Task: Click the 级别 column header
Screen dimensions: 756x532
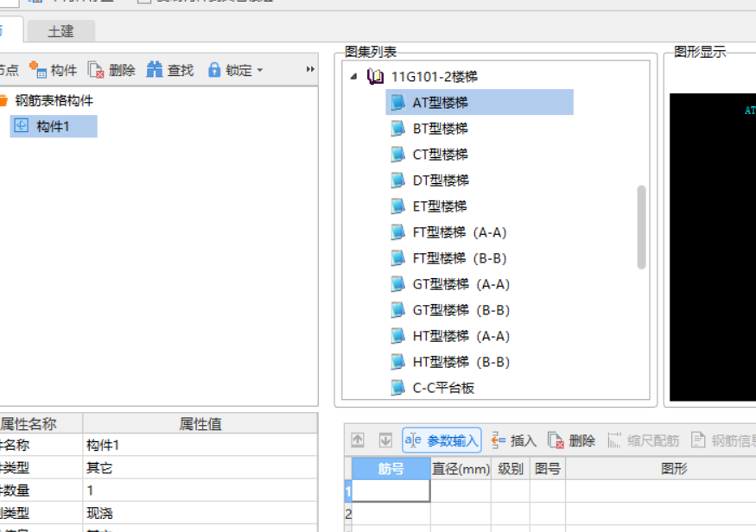Action: click(510, 468)
